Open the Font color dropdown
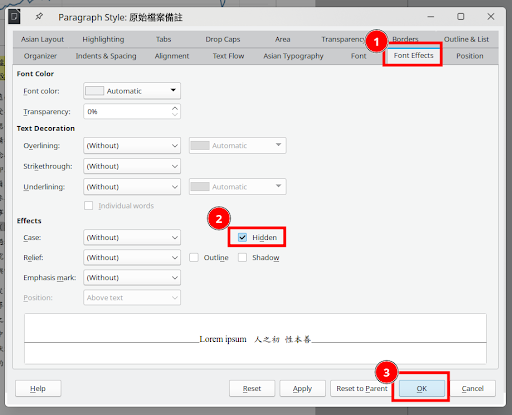This screenshot has width=512, height=415. 132,91
